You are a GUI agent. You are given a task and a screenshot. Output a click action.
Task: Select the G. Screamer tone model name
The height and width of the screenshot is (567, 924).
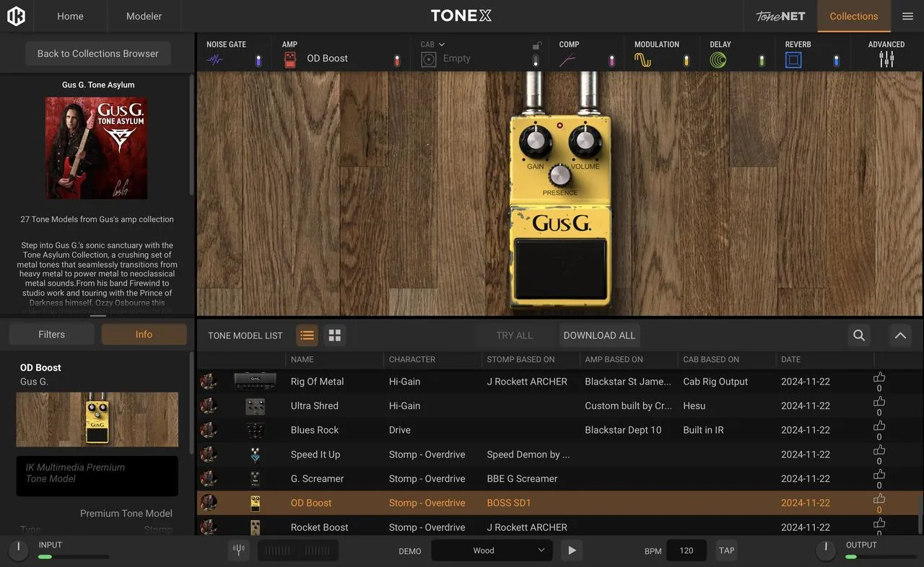point(317,478)
